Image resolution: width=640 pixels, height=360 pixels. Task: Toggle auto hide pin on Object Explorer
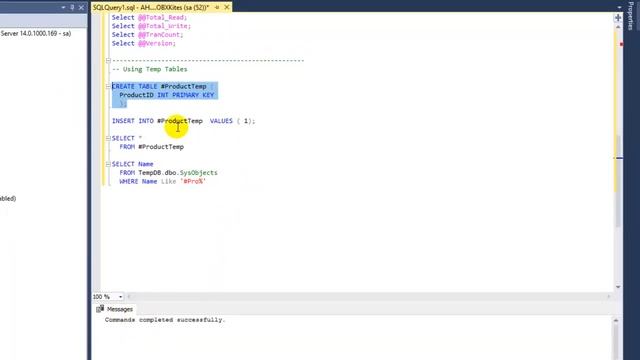(x=72, y=7)
